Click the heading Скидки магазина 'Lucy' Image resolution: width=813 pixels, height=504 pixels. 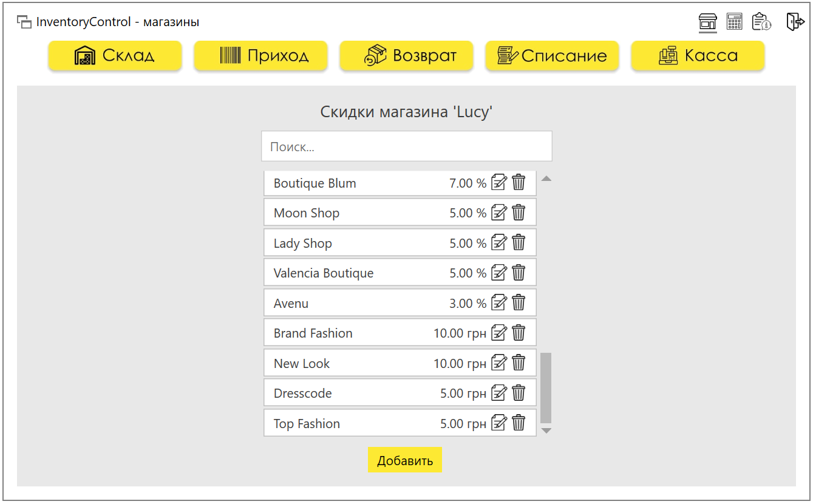tap(406, 112)
